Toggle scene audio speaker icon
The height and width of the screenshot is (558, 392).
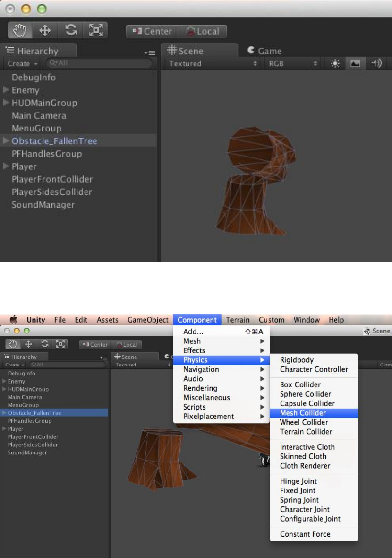(376, 63)
